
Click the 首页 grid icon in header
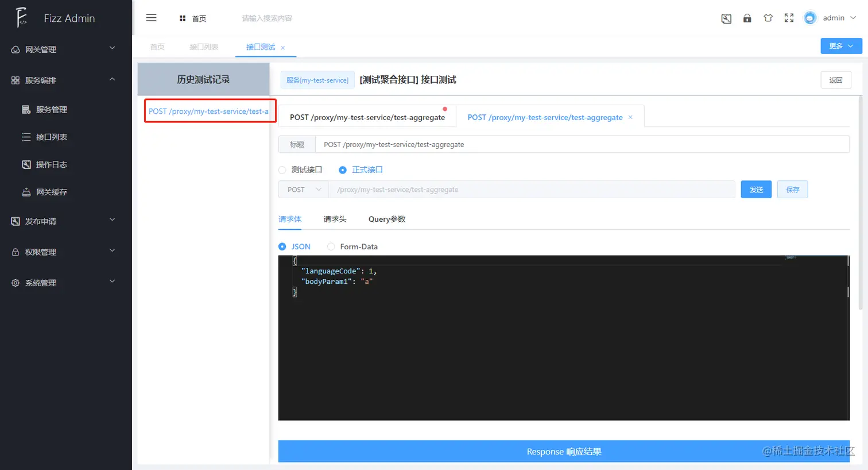coord(183,18)
